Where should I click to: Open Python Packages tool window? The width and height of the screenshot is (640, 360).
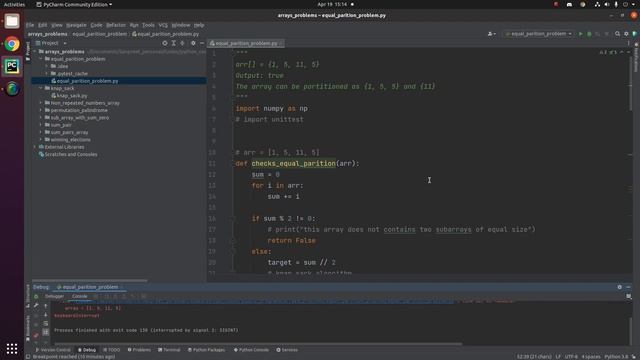coord(206,350)
